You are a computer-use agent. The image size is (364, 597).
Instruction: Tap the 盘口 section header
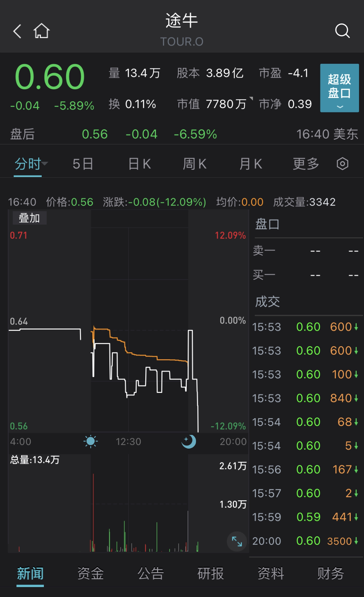[x=267, y=224]
